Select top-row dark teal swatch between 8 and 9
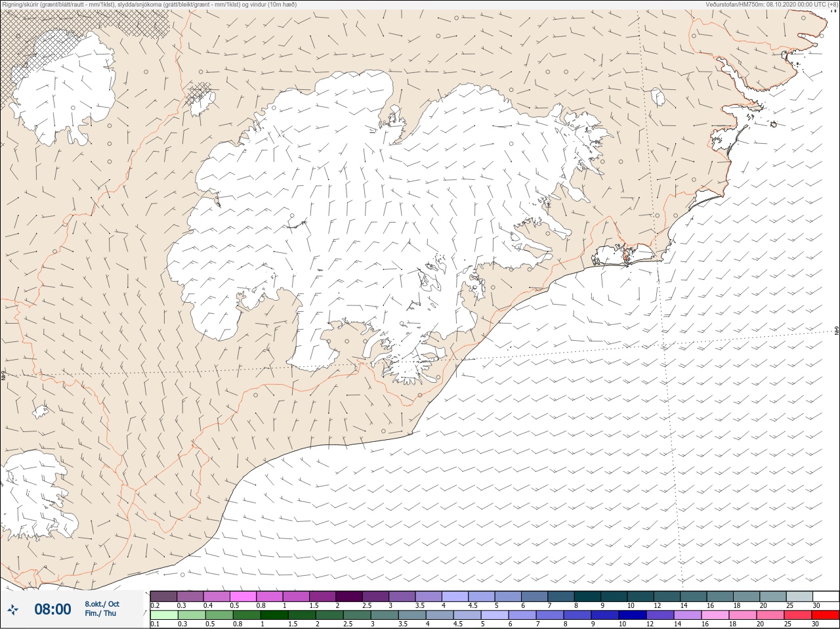840x629 pixels. [x=587, y=596]
